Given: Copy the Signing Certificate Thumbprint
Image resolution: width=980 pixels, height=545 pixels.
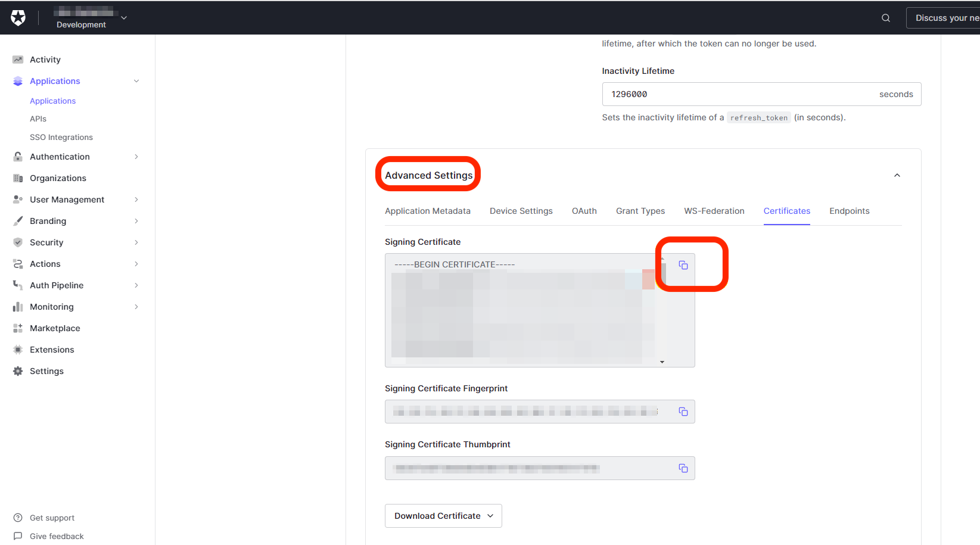Looking at the screenshot, I should pos(683,468).
